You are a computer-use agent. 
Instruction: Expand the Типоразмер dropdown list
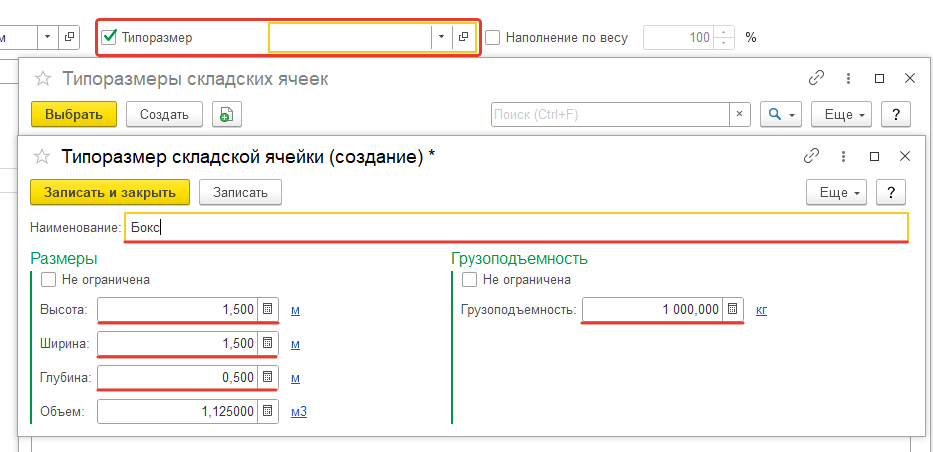click(x=442, y=37)
